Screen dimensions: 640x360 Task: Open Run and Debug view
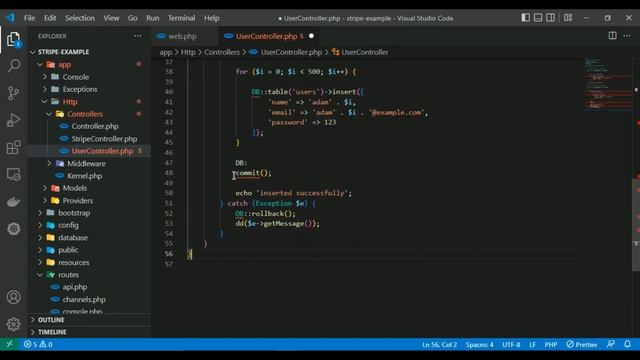coord(13,120)
